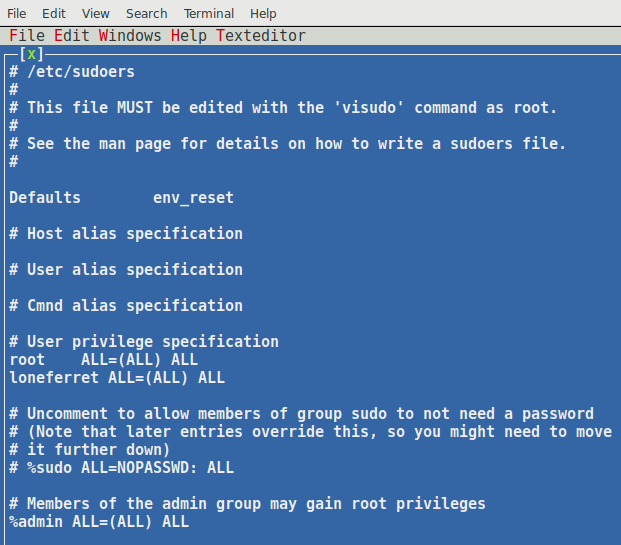The image size is (621, 545).
Task: Place cursor on the loneferret privilege line
Action: [x=117, y=377]
